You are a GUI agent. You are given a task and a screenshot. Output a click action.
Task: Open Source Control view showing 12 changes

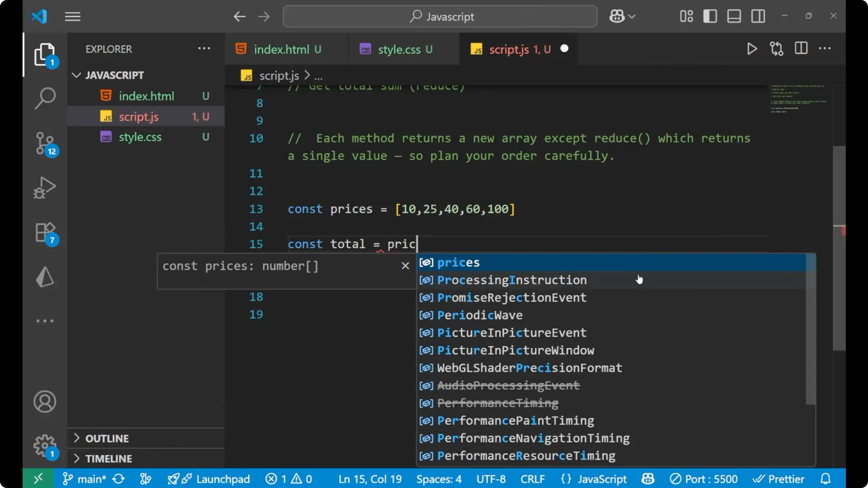coord(44,143)
